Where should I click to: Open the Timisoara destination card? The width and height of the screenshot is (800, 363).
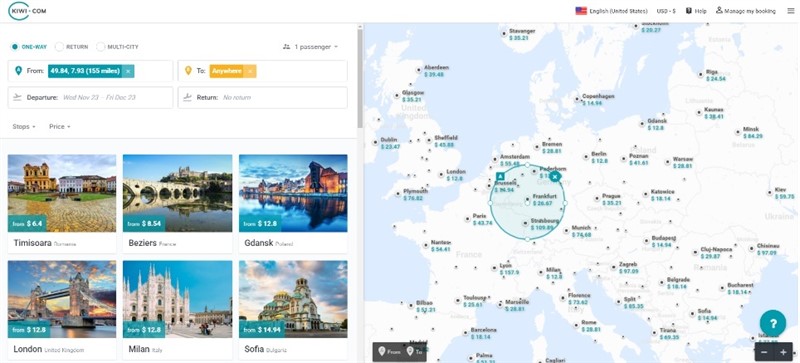point(62,204)
